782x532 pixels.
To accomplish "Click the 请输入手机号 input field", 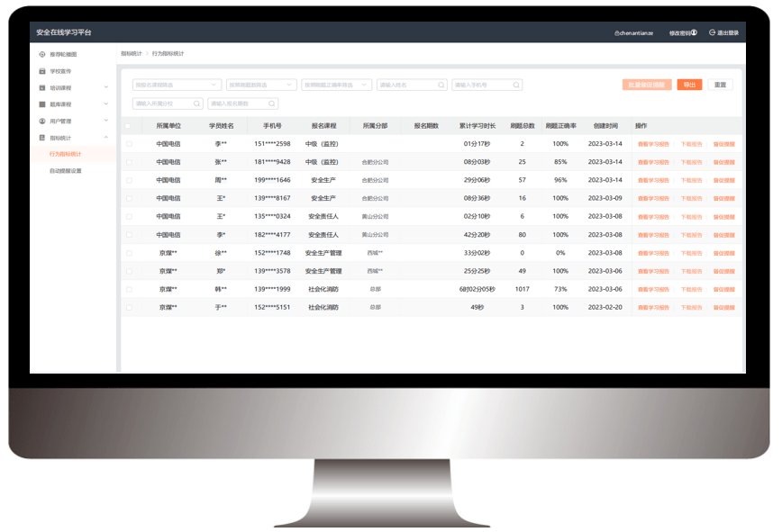I will [x=481, y=86].
